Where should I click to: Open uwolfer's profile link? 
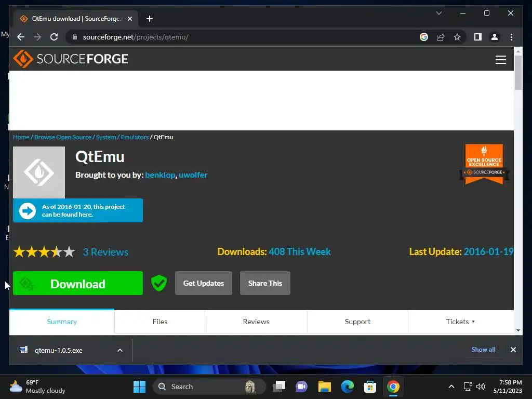coord(193,175)
